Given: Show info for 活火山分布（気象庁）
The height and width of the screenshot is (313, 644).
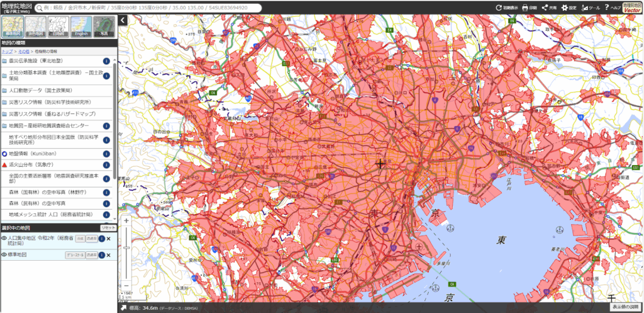Looking at the screenshot, I should (x=106, y=165).
